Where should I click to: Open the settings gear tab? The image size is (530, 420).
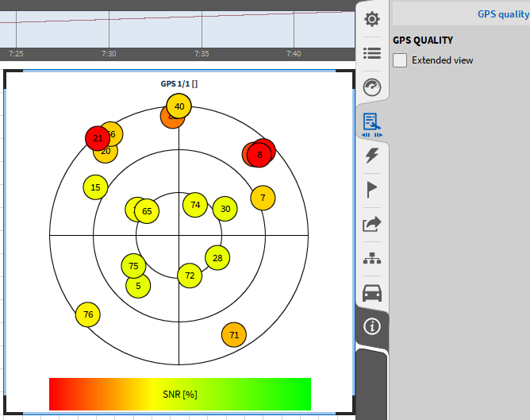tap(371, 18)
